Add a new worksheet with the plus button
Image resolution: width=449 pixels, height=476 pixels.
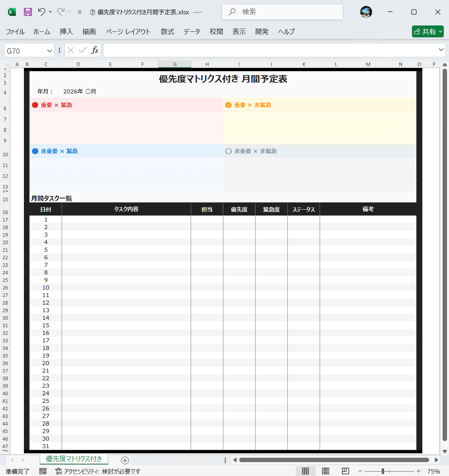pyautogui.click(x=125, y=460)
